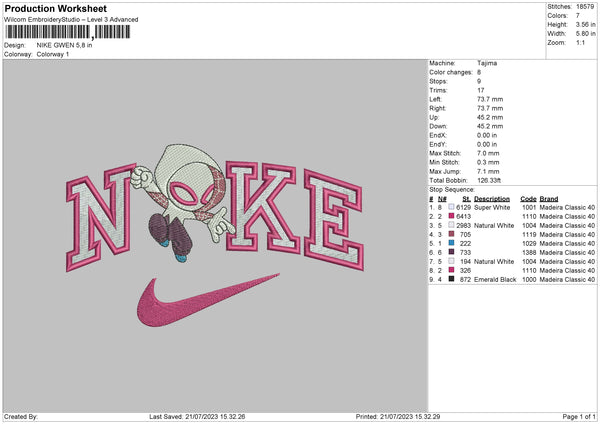Click the 'Production Worksheet' title
The width and height of the screenshot is (600, 424).
click(55, 8)
